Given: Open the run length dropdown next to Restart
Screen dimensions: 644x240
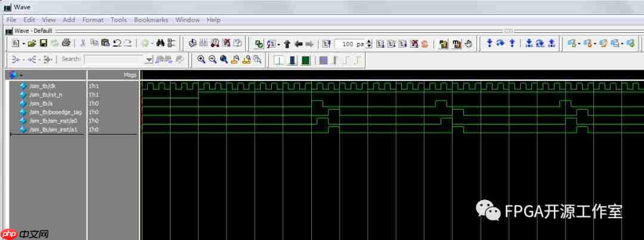Looking at the screenshot, I should (278, 44).
